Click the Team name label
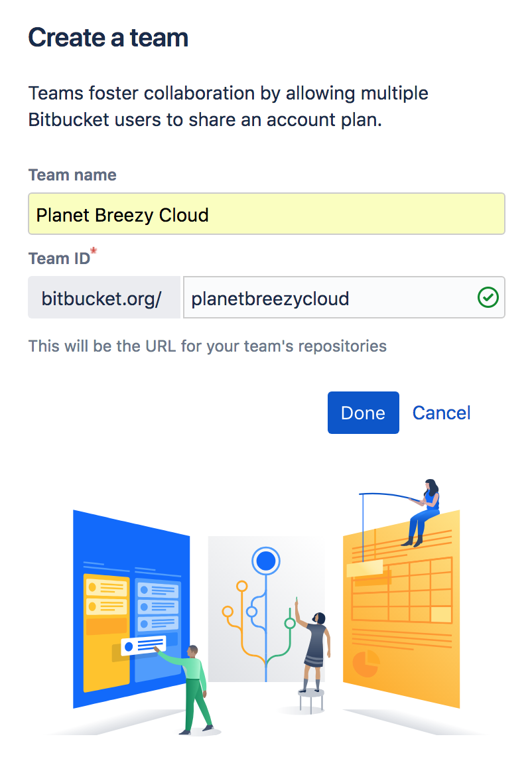Image resolution: width=532 pixels, height=767 pixels. (72, 175)
